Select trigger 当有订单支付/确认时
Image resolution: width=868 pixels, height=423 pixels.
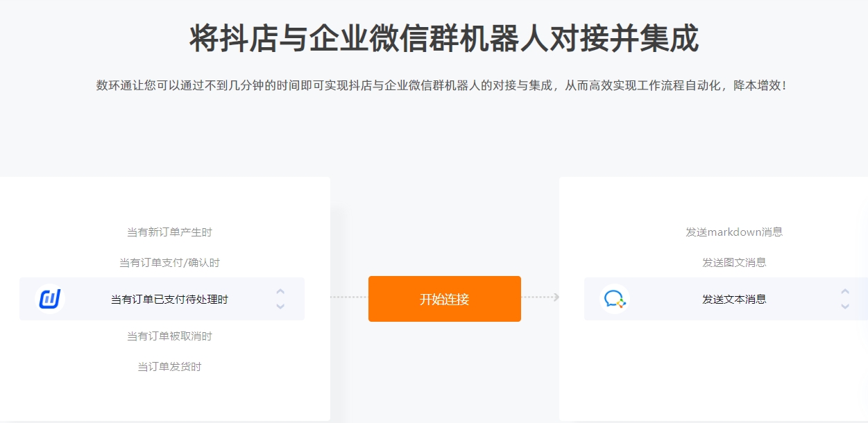point(169,263)
